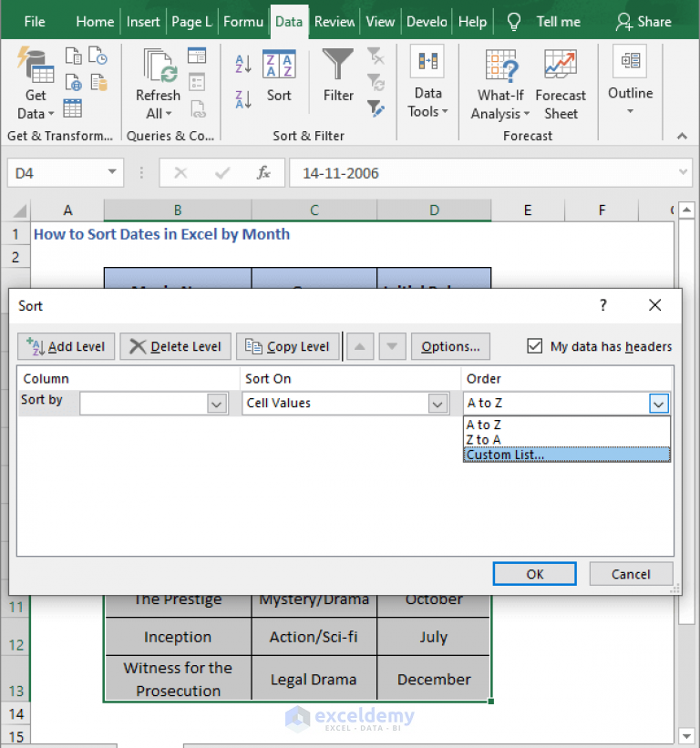700x748 pixels.
Task: Click the Recent Sources icon
Action: [98, 56]
